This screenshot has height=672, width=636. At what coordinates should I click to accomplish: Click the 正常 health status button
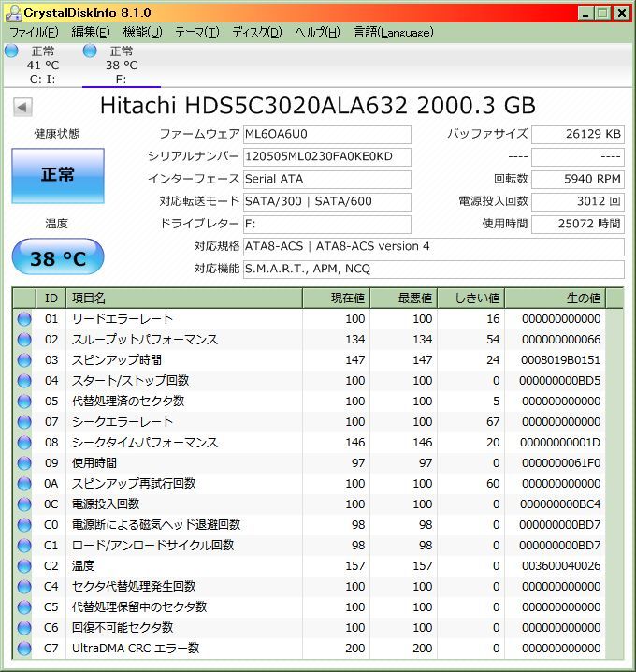(58, 176)
